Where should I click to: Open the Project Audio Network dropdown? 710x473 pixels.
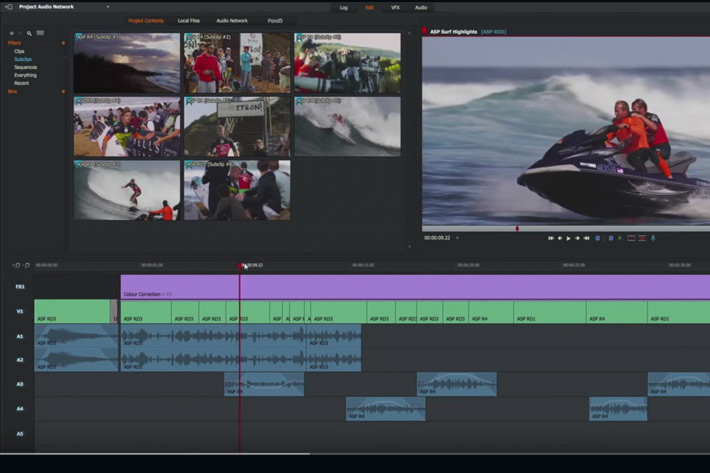pyautogui.click(x=108, y=7)
